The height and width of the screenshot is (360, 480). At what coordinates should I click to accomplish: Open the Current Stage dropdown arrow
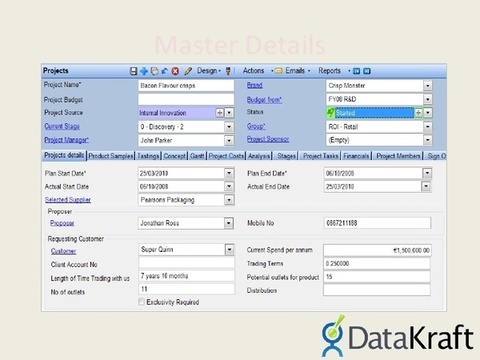point(229,127)
